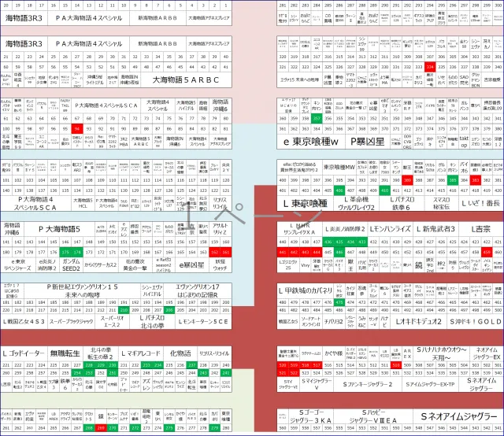The width and height of the screenshot is (504, 436).
Task: Click green machine cell 279
Action: [214, 428]
